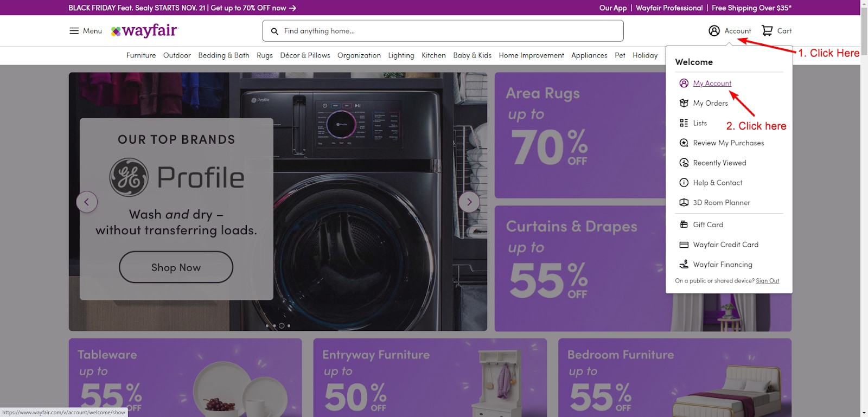Go to previous carousel slide

click(87, 202)
